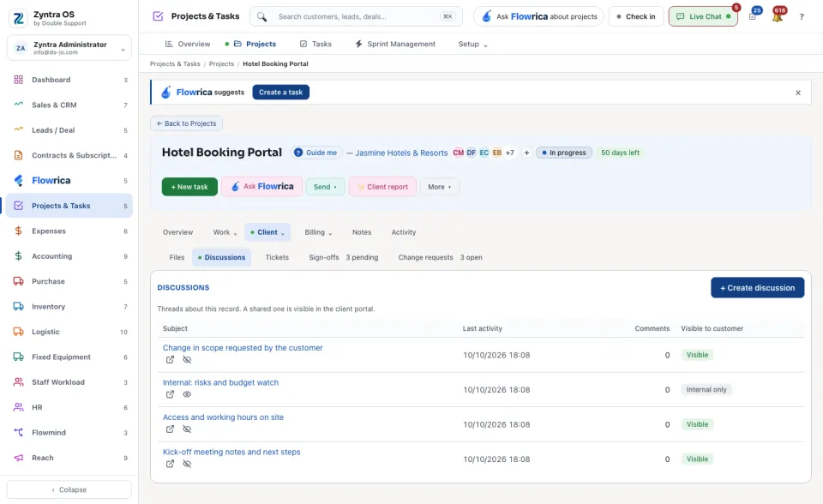Viewport: 823px width, 504px height.
Task: Collapse the left sidebar
Action: click(69, 489)
